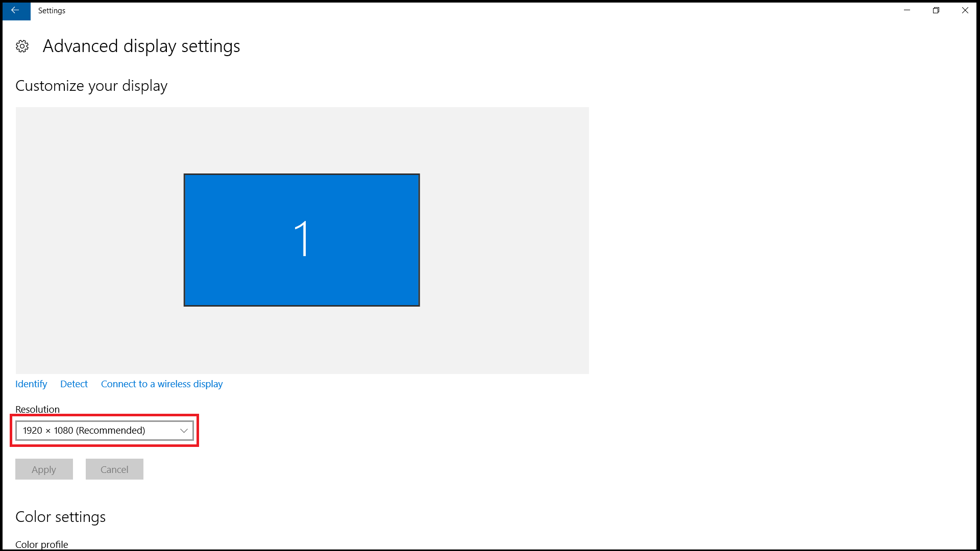980x551 pixels.
Task: Click the Detect link to rescan displays
Action: [73, 384]
